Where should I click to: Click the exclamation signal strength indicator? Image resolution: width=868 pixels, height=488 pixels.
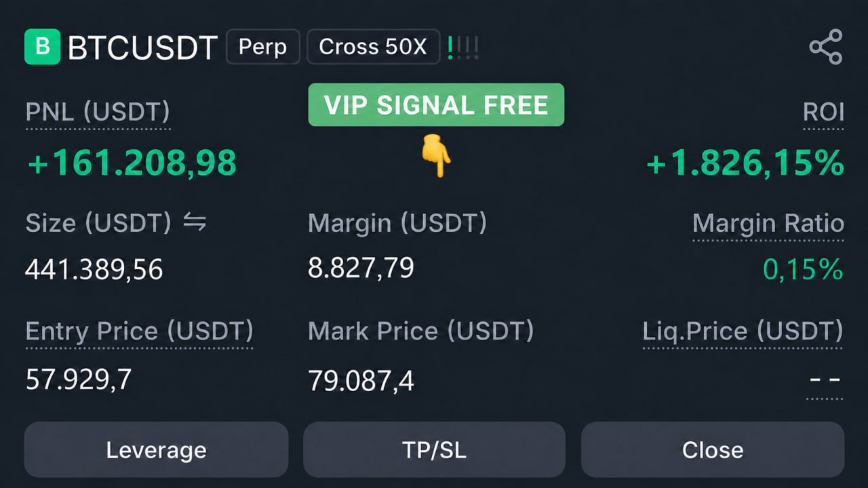[463, 47]
